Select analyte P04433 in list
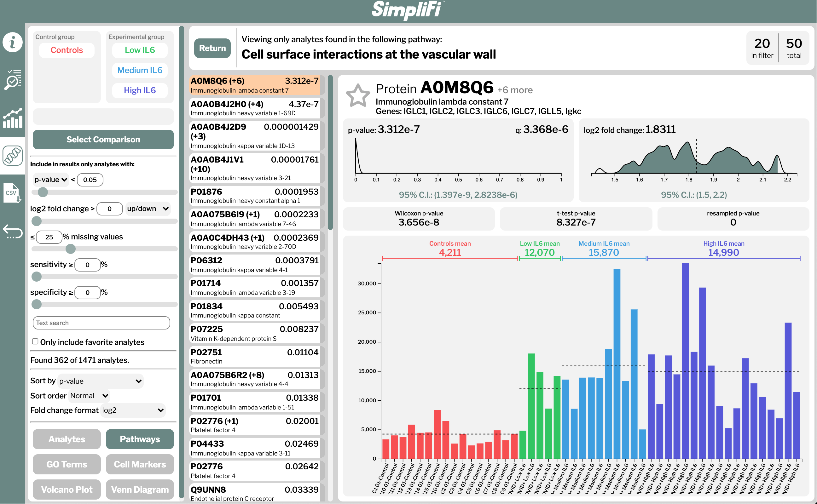 255,448
